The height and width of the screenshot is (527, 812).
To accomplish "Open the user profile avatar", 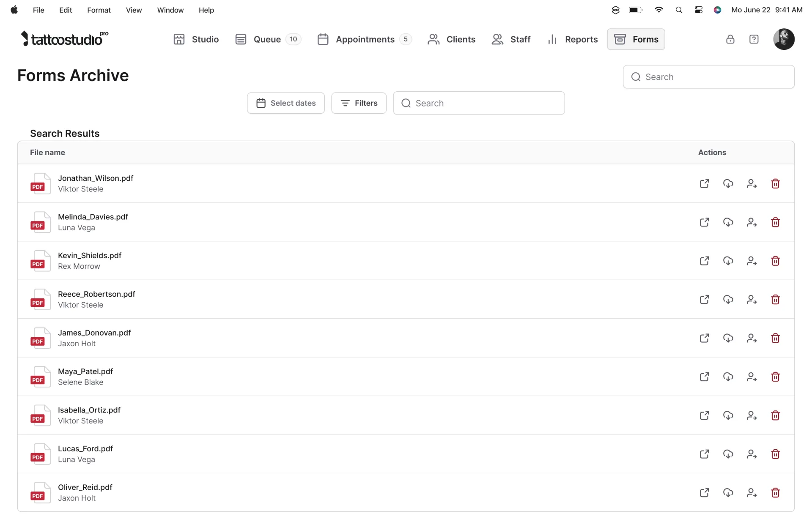I will pyautogui.click(x=784, y=39).
